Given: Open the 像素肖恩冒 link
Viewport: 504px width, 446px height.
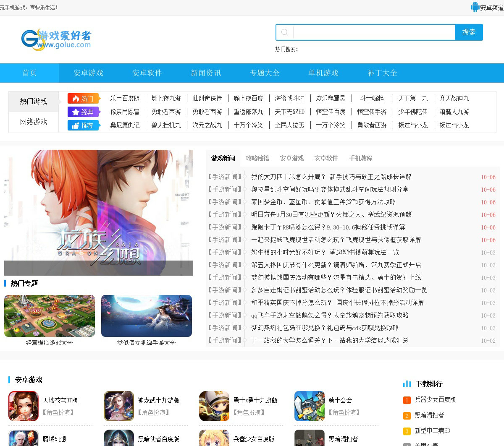Looking at the screenshot, I should pyautogui.click(x=125, y=112).
